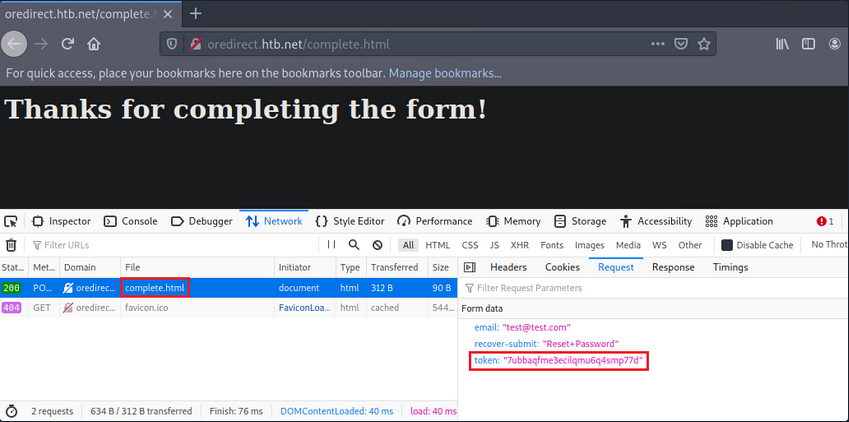849x422 pixels.
Task: Sort by the Initiator column header
Action: [305, 268]
